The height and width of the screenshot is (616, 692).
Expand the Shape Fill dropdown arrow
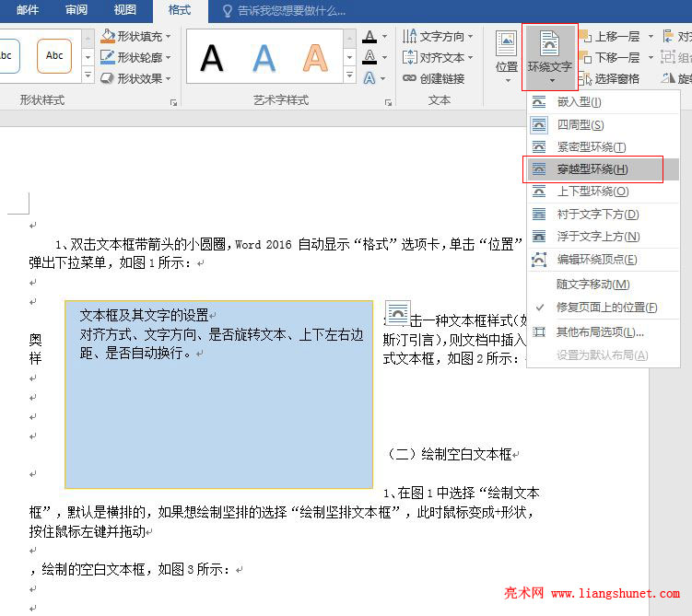point(168,37)
